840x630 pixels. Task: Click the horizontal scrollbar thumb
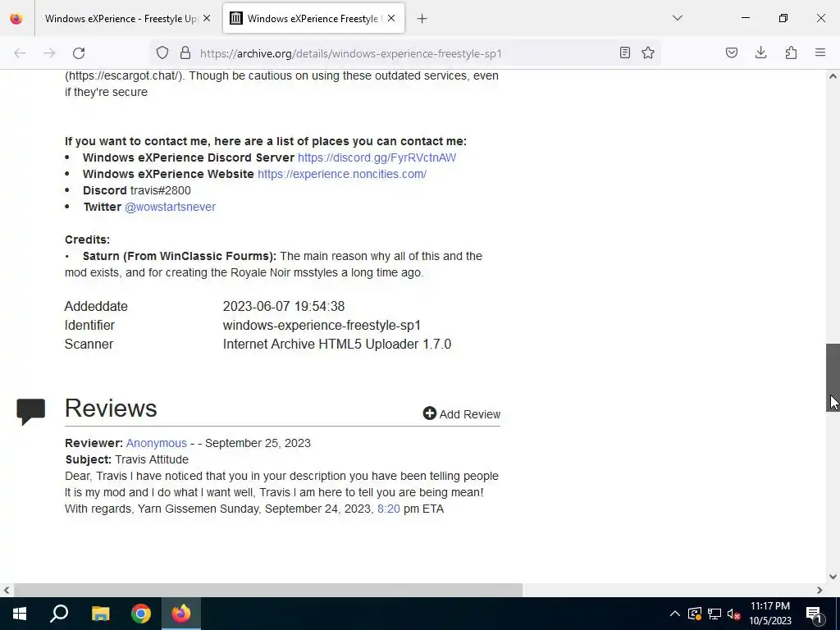tap(268, 590)
